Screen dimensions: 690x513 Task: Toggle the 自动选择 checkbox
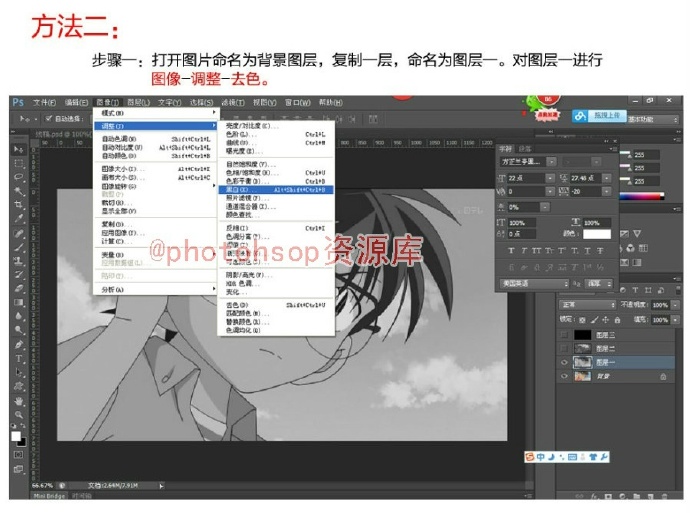click(x=49, y=118)
